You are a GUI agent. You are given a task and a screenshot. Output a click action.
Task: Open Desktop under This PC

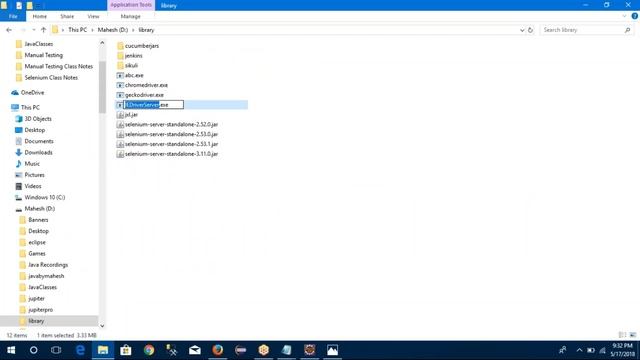coord(34,130)
